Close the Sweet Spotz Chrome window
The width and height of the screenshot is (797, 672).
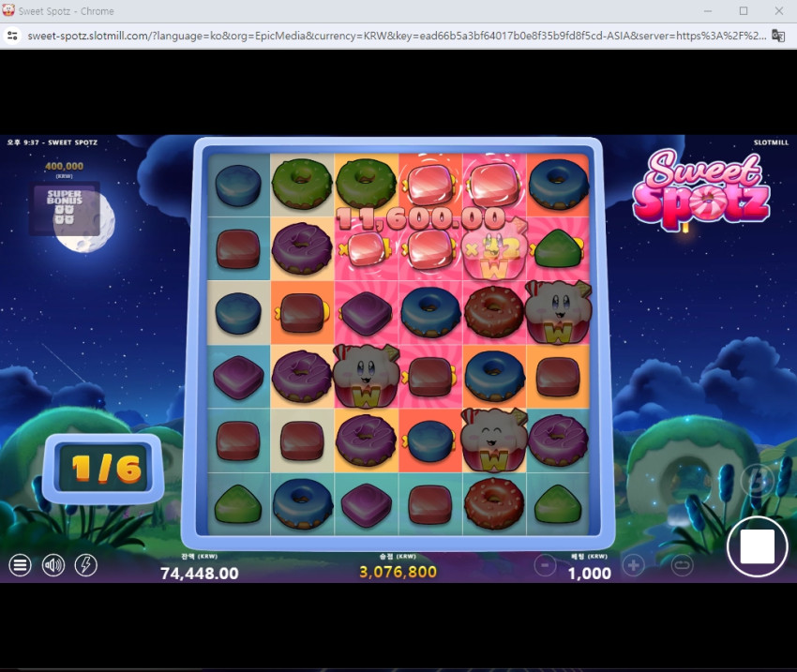(x=778, y=10)
